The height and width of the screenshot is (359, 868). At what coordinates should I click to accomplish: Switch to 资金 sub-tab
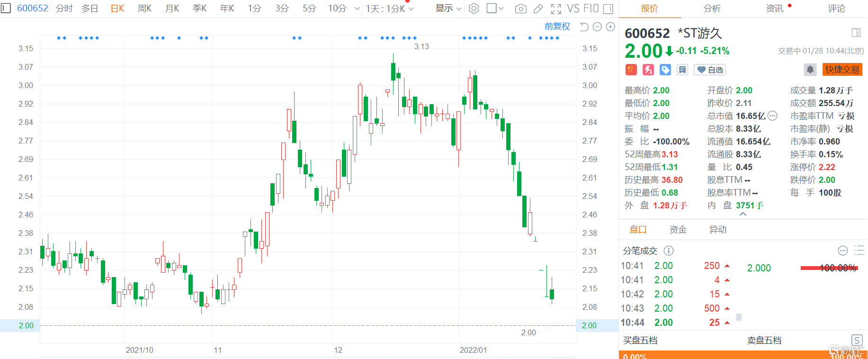[x=678, y=230]
